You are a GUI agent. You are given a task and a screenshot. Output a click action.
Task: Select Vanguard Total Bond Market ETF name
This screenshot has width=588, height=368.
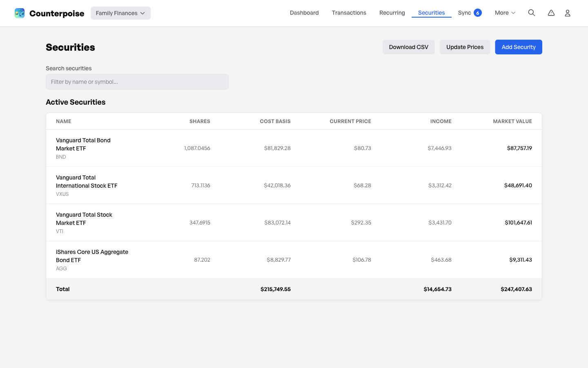coord(83,144)
